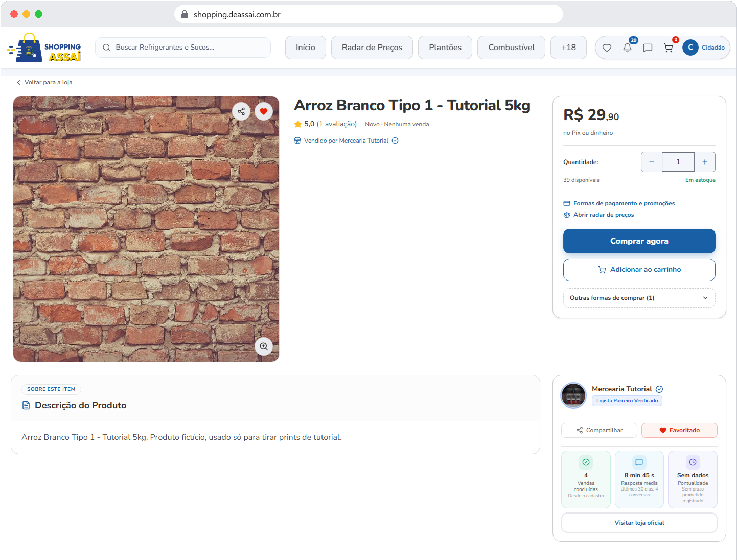Go to the Início tab
This screenshot has height=560, width=737.
[x=306, y=48]
